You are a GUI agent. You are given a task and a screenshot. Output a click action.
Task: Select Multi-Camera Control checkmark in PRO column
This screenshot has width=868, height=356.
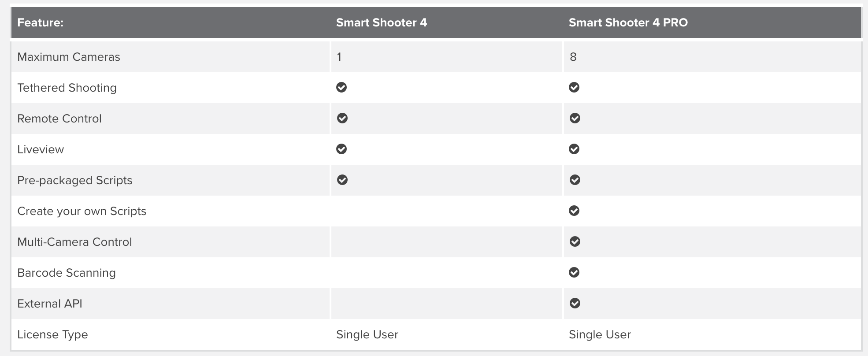(575, 241)
